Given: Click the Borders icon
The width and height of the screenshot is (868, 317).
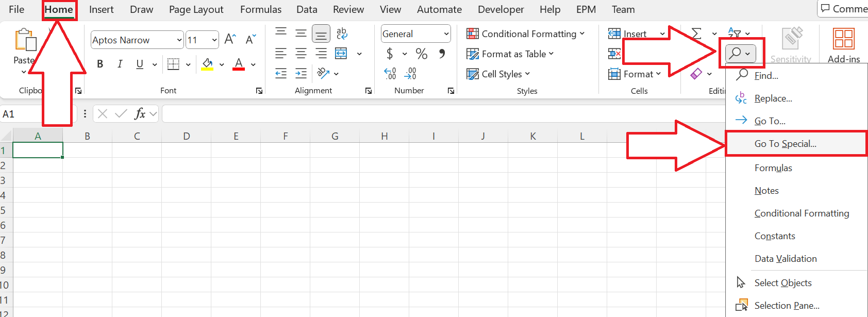Looking at the screenshot, I should point(174,64).
